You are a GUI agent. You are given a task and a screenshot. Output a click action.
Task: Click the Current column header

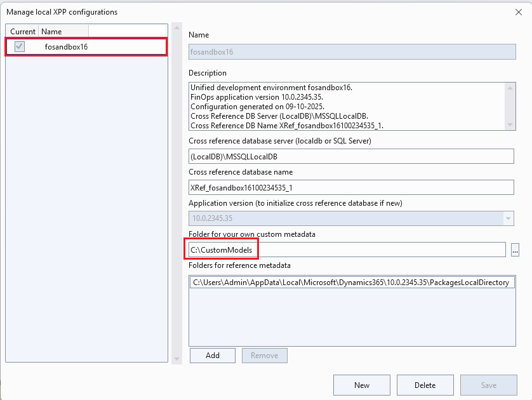coord(23,31)
